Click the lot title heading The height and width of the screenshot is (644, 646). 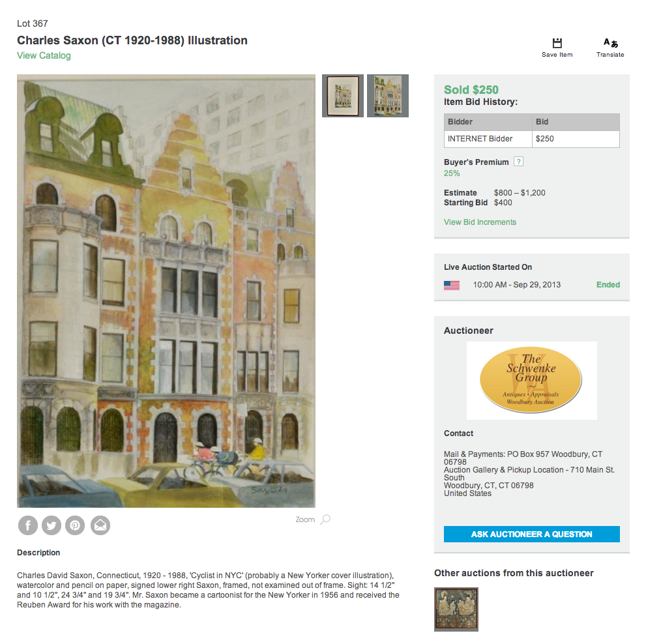click(x=132, y=40)
